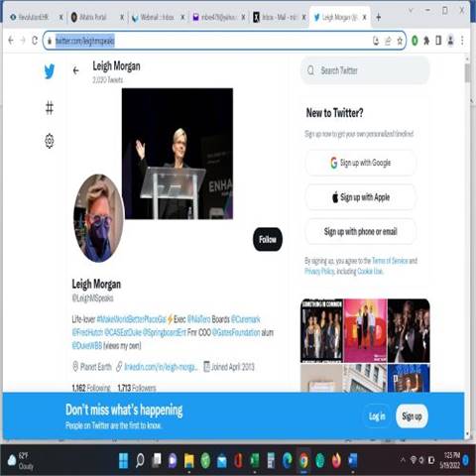476x476 pixels.
Task: View the 1,713 Followers list
Action: pyautogui.click(x=137, y=388)
